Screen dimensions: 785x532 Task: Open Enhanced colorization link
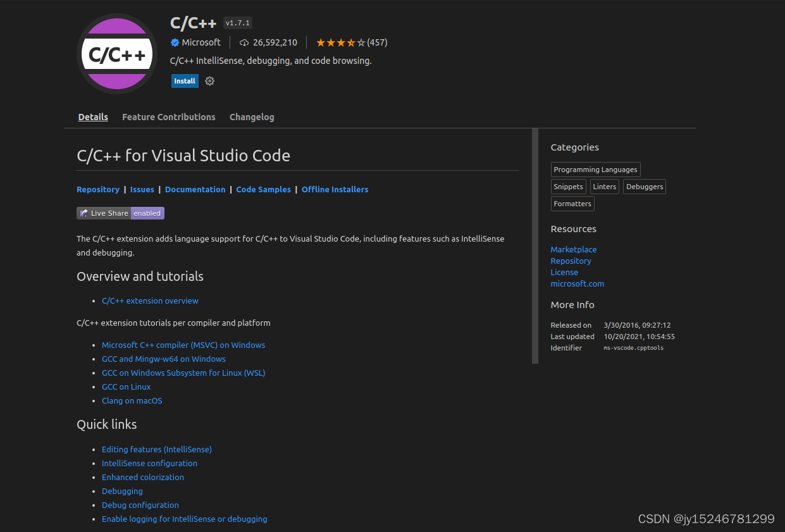(x=143, y=477)
